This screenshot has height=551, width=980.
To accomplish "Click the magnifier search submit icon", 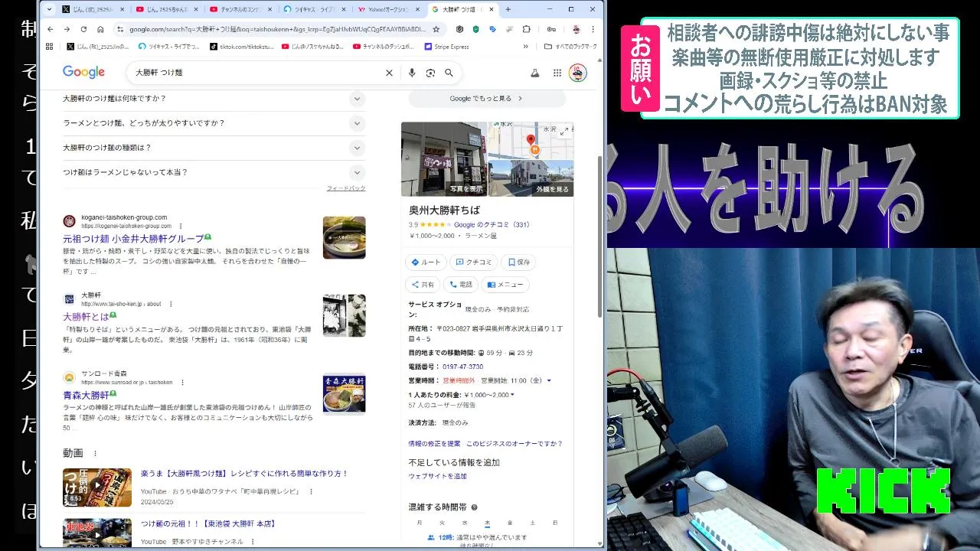I will pyautogui.click(x=449, y=73).
